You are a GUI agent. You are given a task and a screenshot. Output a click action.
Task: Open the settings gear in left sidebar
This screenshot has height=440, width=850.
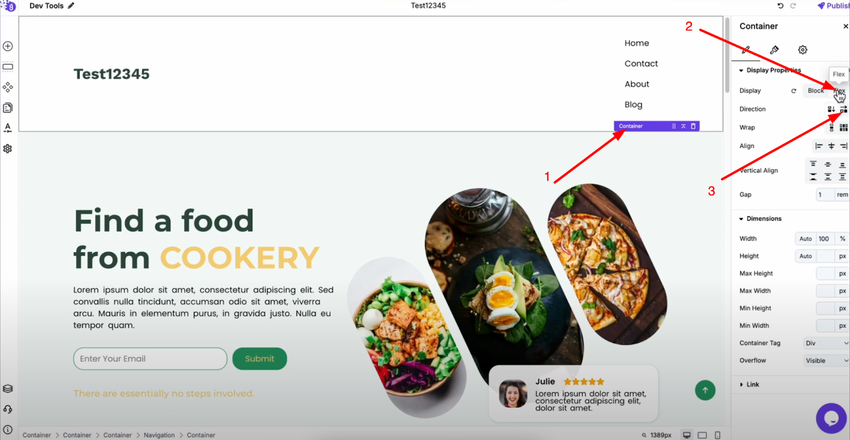pos(8,148)
